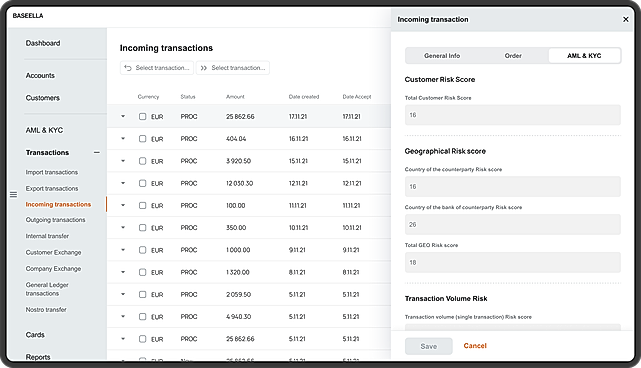Viewport: 641px width, 368px height.
Task: Click the BASEELLA logo
Action: click(x=28, y=16)
